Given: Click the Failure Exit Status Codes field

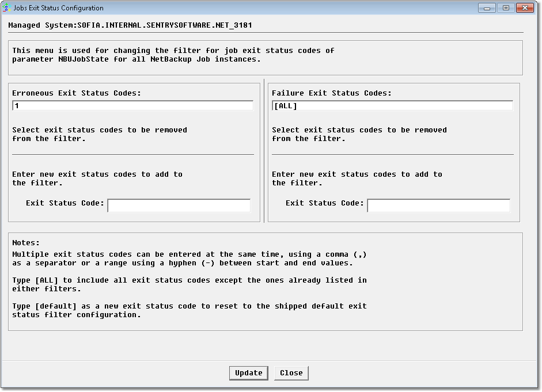Looking at the screenshot, I should tap(392, 105).
